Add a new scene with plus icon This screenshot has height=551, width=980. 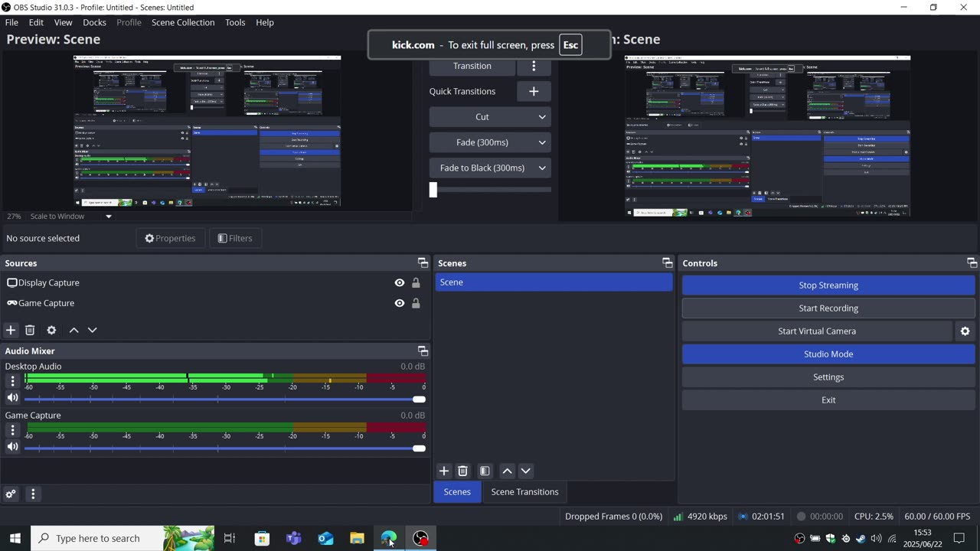444,471
